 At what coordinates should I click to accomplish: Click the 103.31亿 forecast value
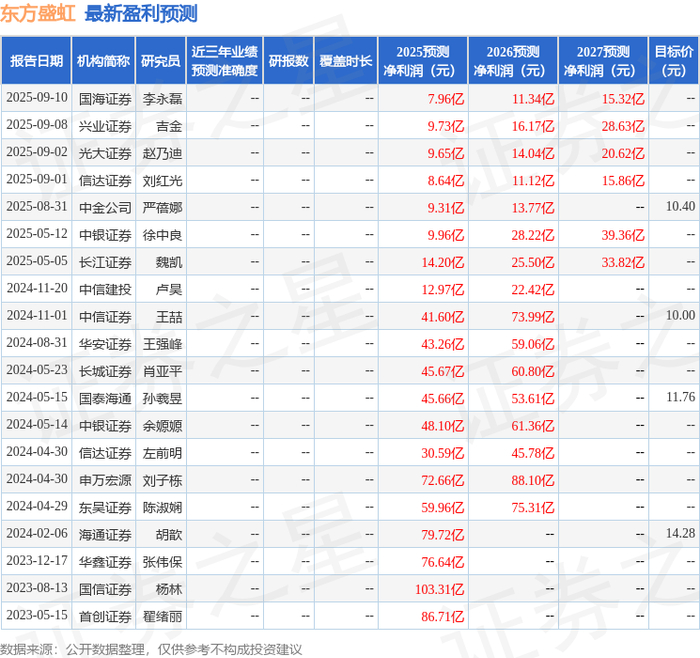[x=439, y=589]
